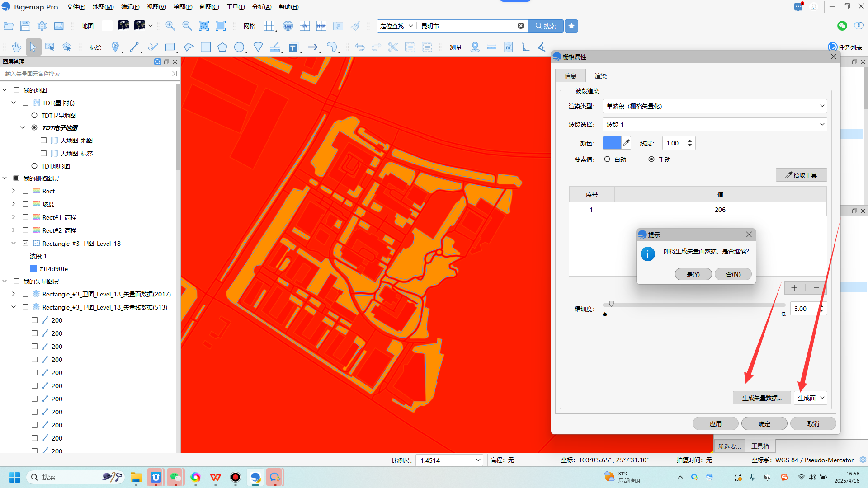Open the 分析(A) menu
The height and width of the screenshot is (488, 868).
[262, 7]
